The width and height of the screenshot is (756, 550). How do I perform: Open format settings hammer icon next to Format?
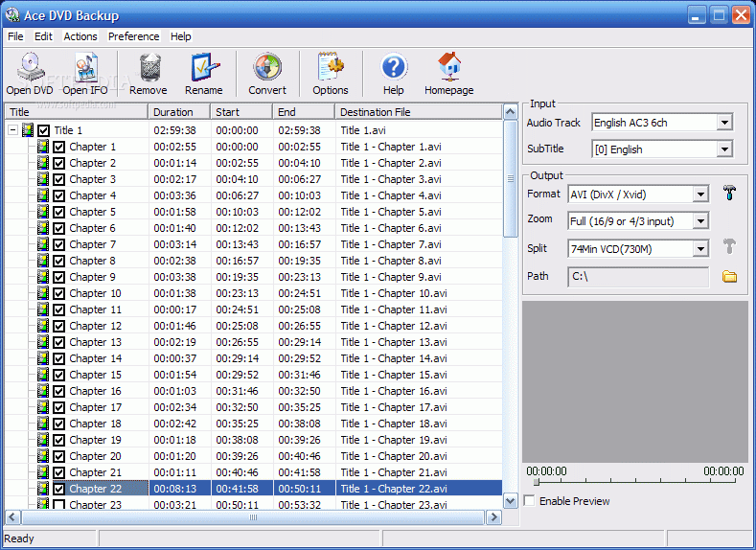[x=729, y=193]
